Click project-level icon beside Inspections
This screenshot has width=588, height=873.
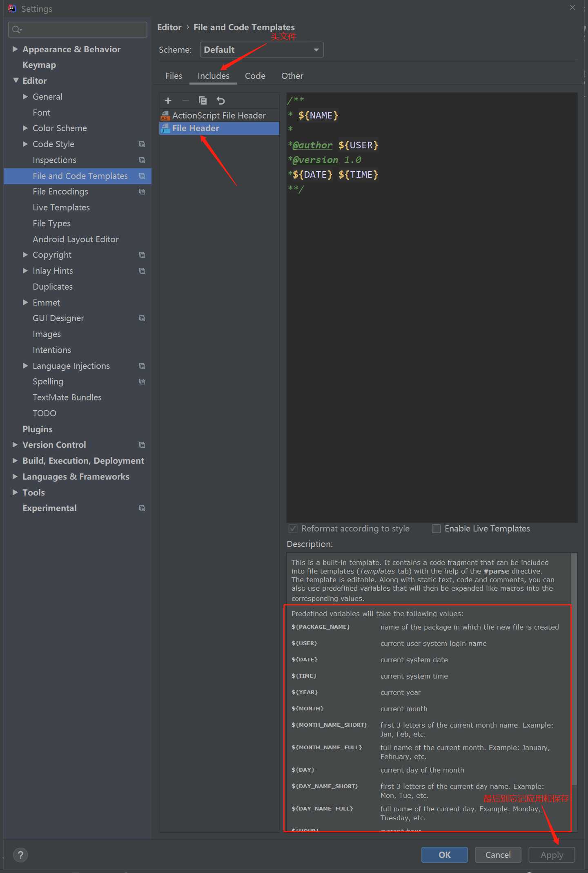click(142, 160)
